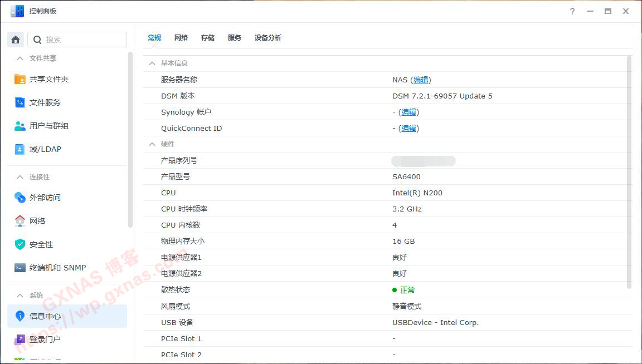This screenshot has width=642, height=364.
Task: Click 编辑 link beside server name NAS
Action: pos(421,80)
